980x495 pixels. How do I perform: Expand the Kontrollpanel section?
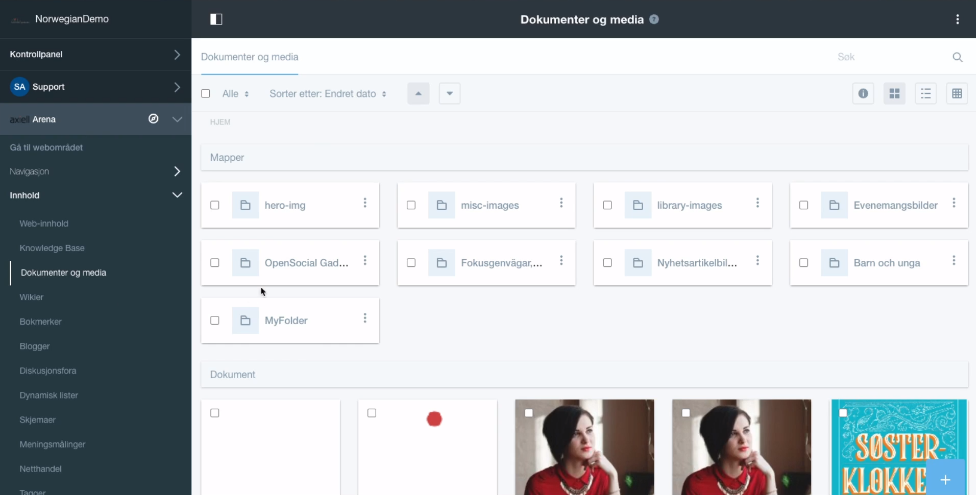click(177, 54)
